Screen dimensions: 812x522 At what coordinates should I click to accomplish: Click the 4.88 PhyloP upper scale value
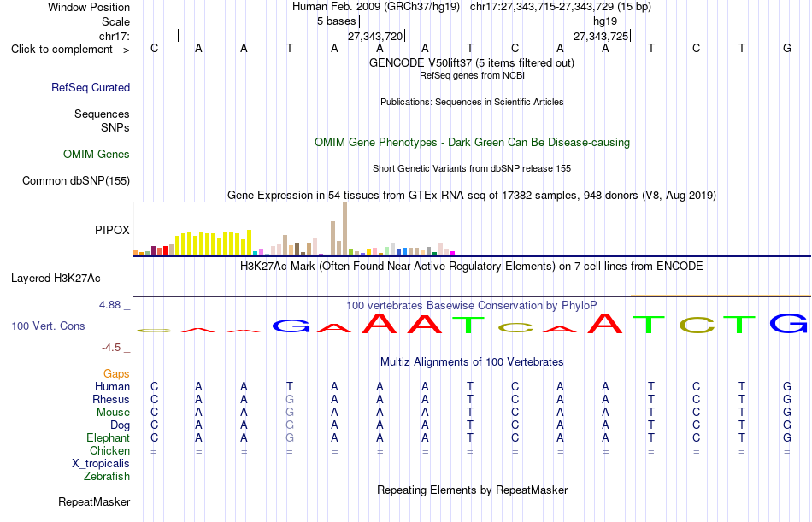click(109, 305)
